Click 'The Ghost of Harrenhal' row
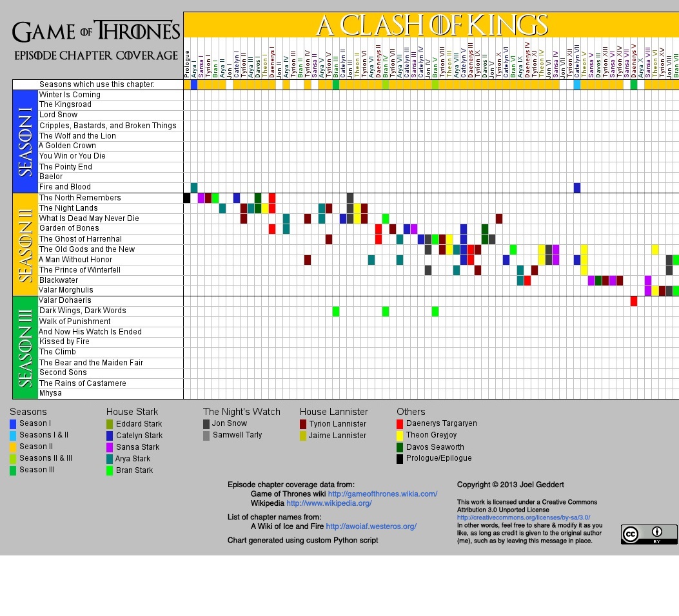Viewport: 679px width, 616px height. pyautogui.click(x=81, y=239)
